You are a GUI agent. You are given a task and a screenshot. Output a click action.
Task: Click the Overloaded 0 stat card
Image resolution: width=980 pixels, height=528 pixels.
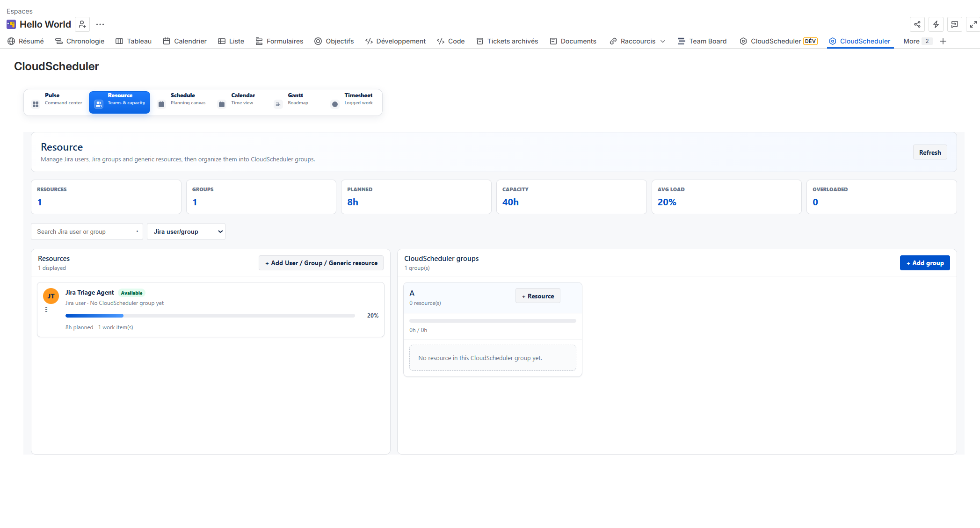(882, 197)
